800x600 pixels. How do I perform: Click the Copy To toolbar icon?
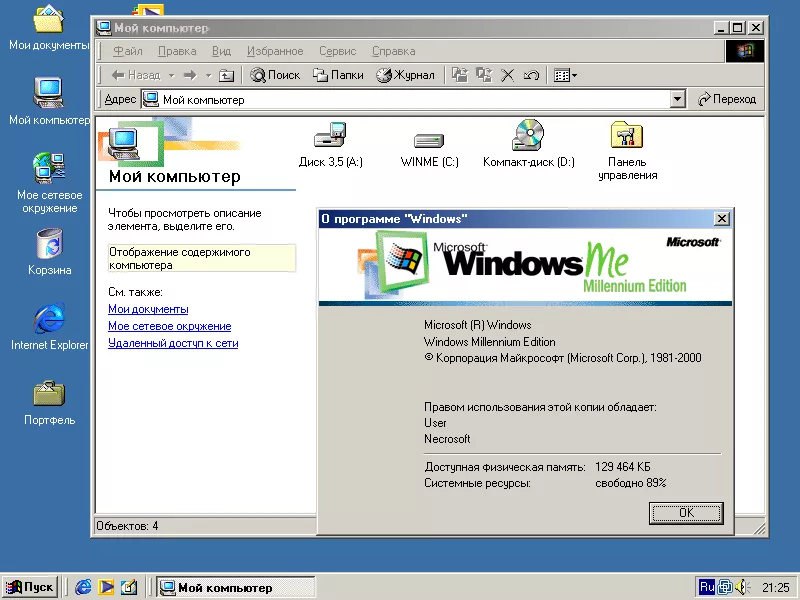(483, 75)
